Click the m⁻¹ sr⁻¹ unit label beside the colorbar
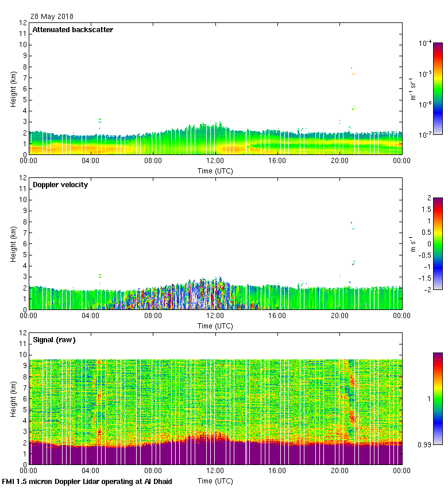The image size is (448, 488). 412,88
